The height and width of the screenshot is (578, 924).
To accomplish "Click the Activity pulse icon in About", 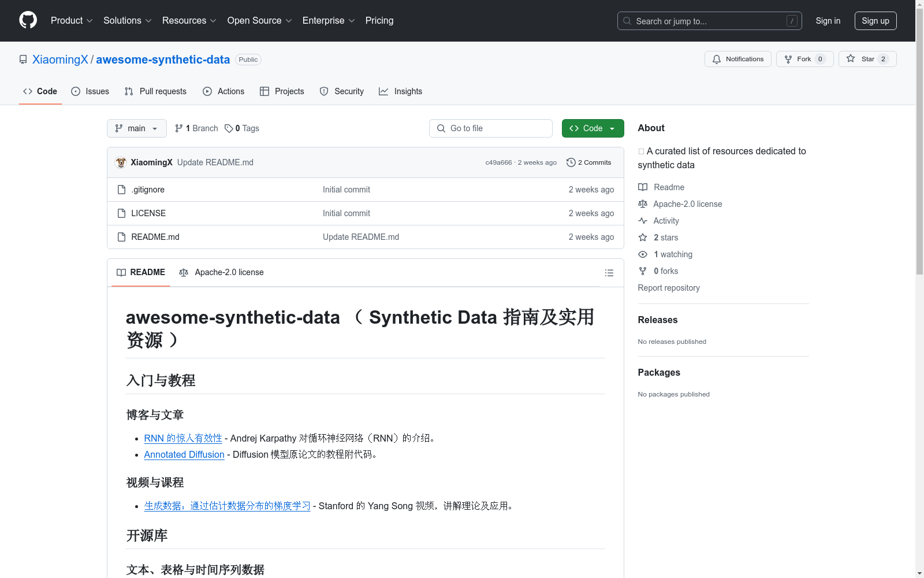I will (x=643, y=221).
